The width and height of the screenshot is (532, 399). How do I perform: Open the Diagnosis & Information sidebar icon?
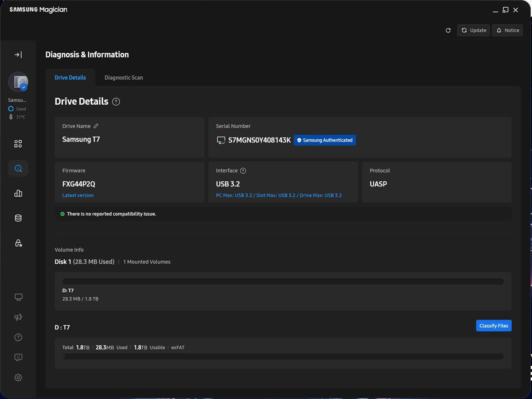pyautogui.click(x=18, y=169)
